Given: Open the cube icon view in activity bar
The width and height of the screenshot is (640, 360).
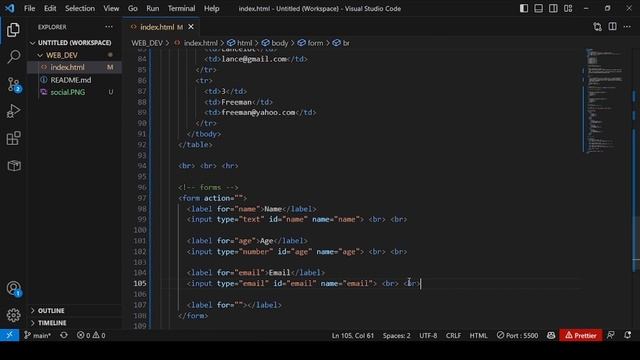Looking at the screenshot, I should coord(14,165).
